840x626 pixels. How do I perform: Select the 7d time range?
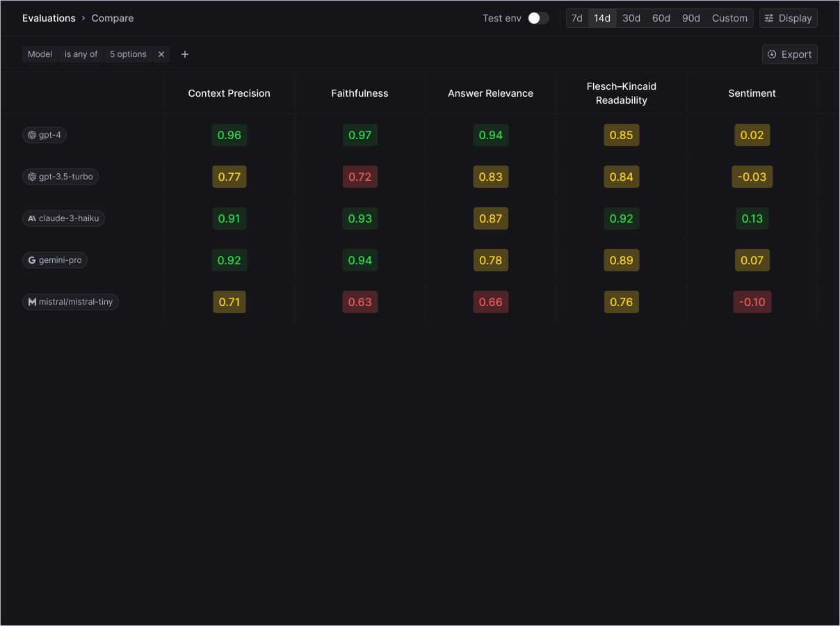click(x=577, y=18)
